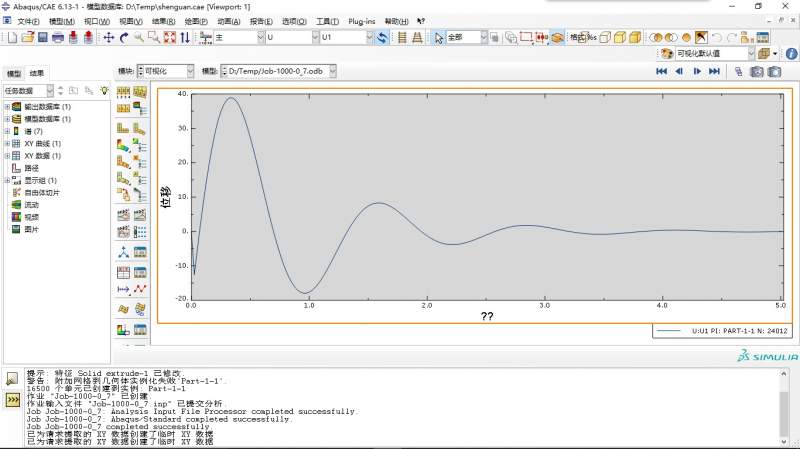Toggle the selection arrow tool
The image size is (800, 449).
coord(438,37)
